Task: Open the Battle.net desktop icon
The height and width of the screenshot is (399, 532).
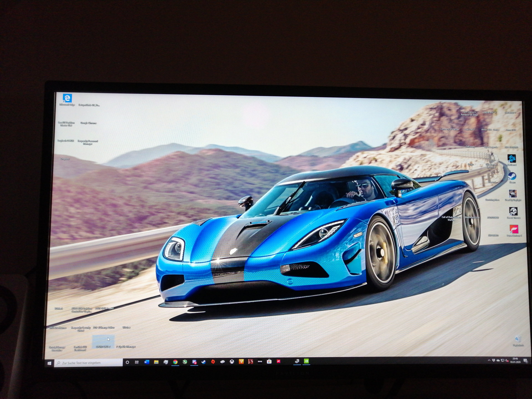Action: (512, 159)
